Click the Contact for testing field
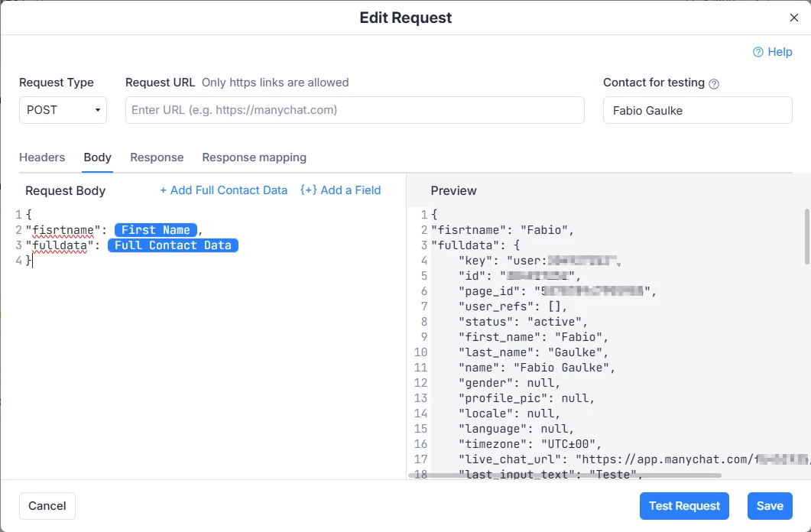This screenshot has width=811, height=532. click(697, 110)
